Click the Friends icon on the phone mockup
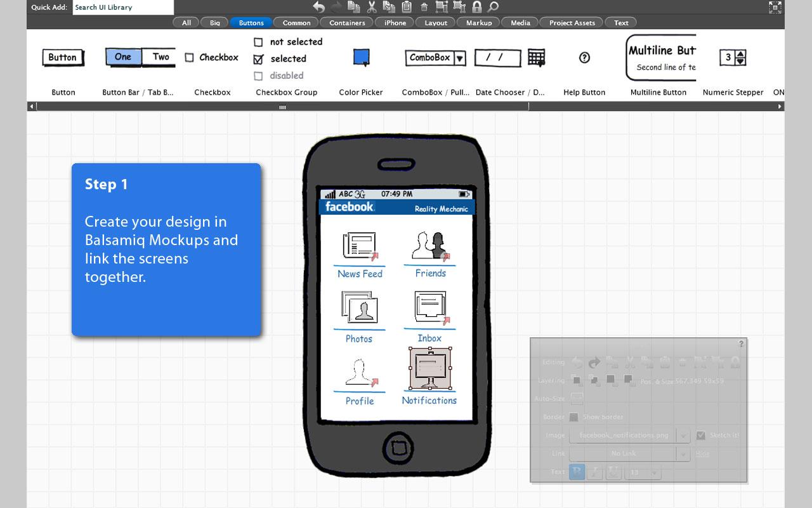This screenshot has height=508, width=812. pyautogui.click(x=430, y=246)
